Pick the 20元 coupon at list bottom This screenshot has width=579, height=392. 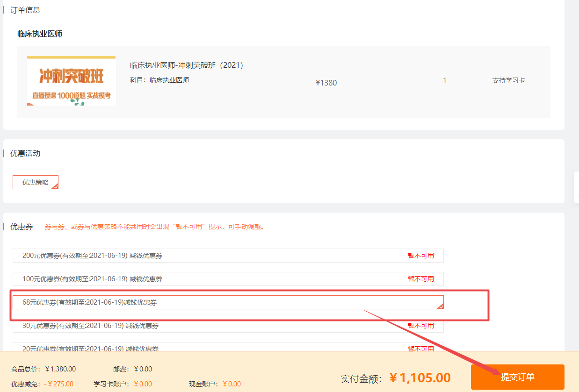(x=228, y=348)
